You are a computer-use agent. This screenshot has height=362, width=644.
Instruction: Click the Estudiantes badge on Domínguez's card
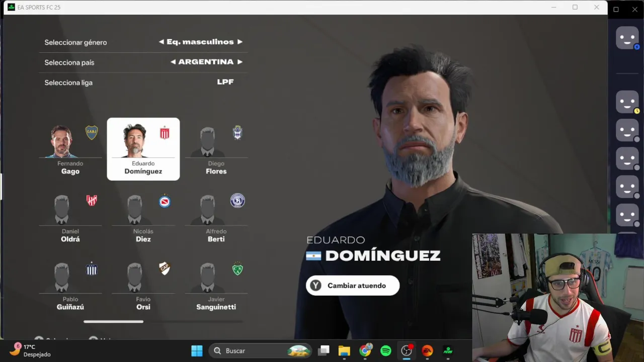(165, 133)
